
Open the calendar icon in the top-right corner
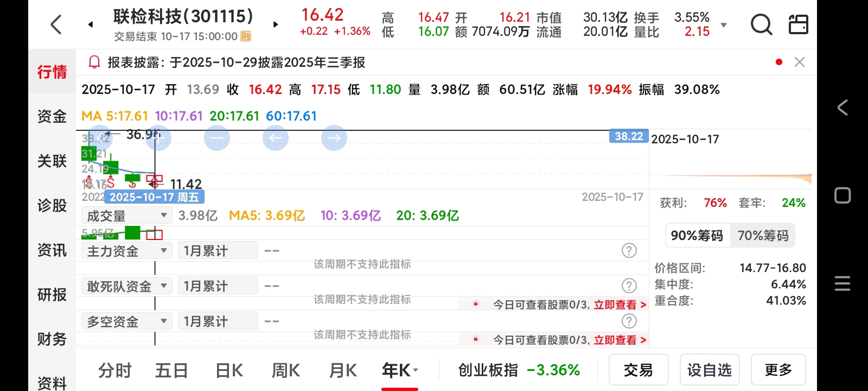click(798, 24)
